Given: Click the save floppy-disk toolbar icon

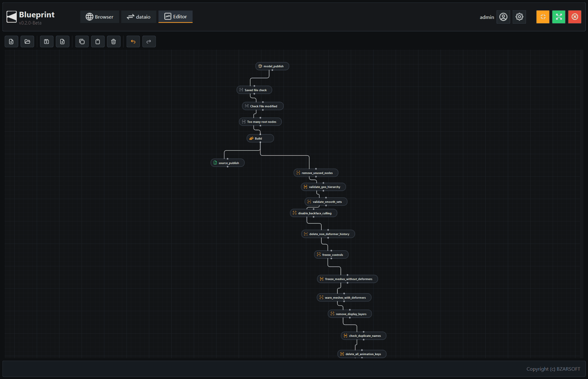Looking at the screenshot, I should click(x=47, y=42).
